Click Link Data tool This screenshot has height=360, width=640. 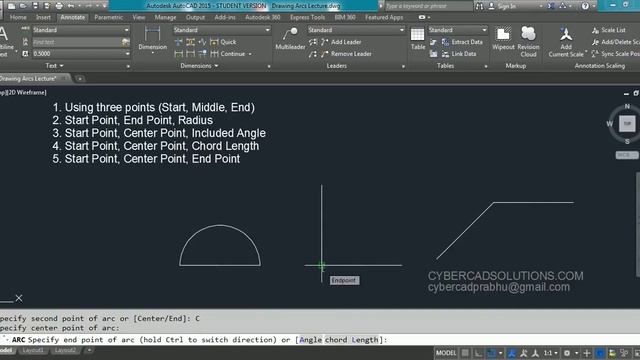click(459, 54)
